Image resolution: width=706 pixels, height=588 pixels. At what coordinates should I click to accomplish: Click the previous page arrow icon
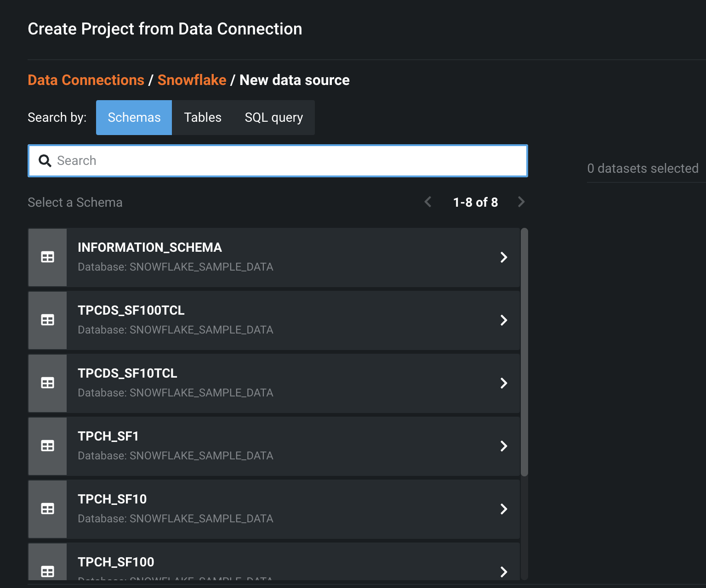428,202
